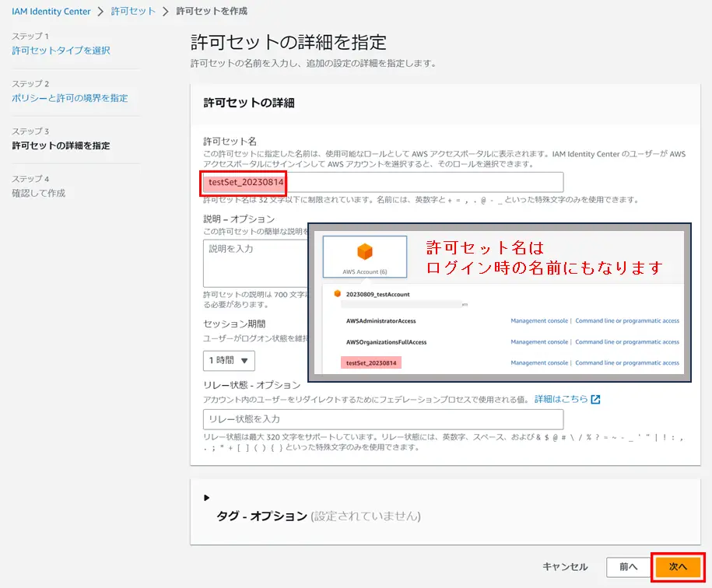This screenshot has height=588, width=712.
Task: Click the AWS Account cube icon in overlay
Action: [365, 251]
